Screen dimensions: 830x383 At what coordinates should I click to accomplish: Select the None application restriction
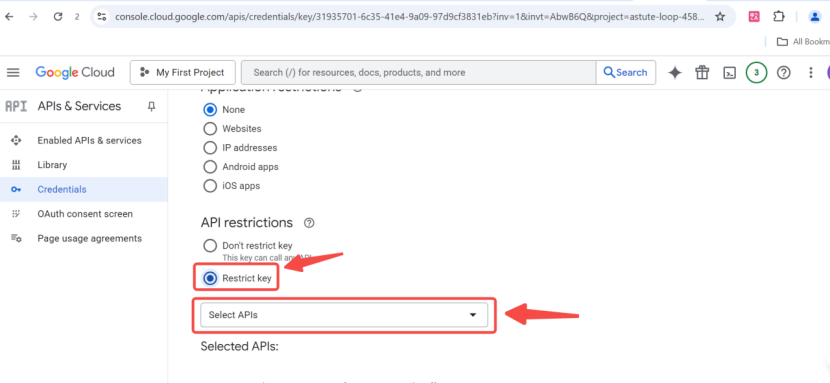[x=210, y=110]
